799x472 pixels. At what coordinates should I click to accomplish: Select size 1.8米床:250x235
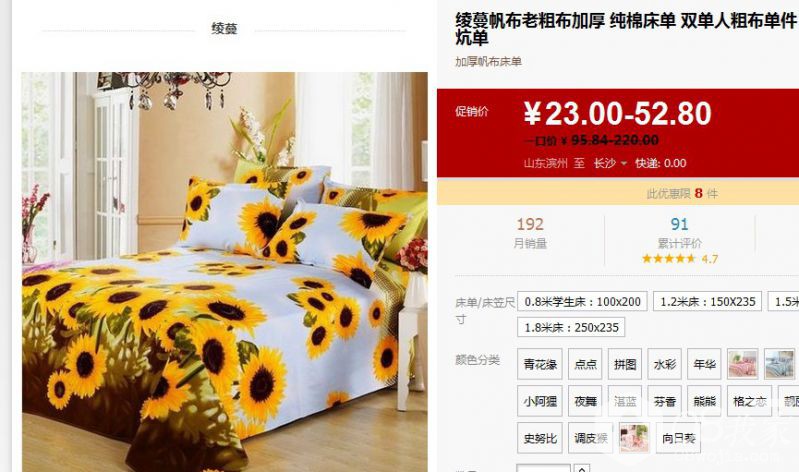point(571,327)
